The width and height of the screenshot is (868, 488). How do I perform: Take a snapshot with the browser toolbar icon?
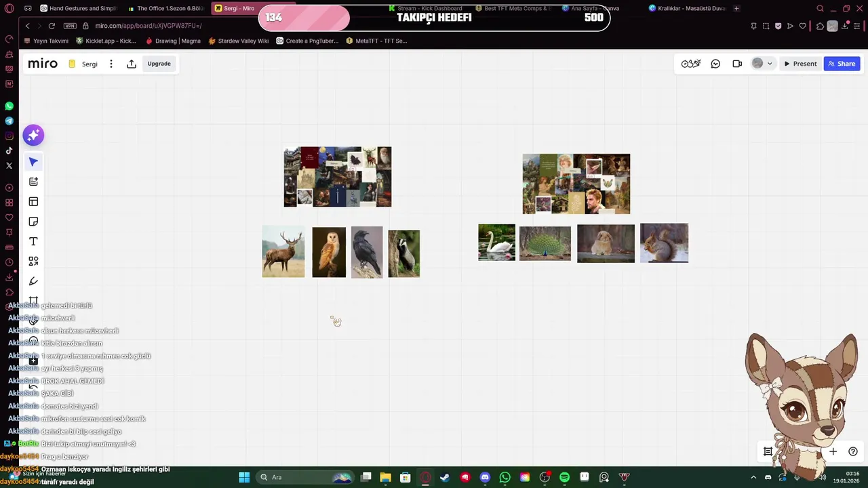click(766, 26)
